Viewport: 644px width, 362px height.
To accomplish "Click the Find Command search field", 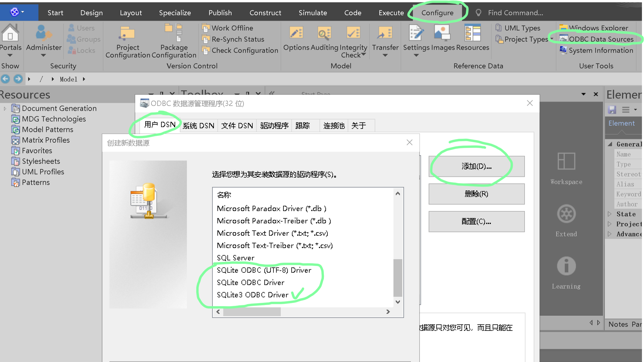I will (x=515, y=13).
